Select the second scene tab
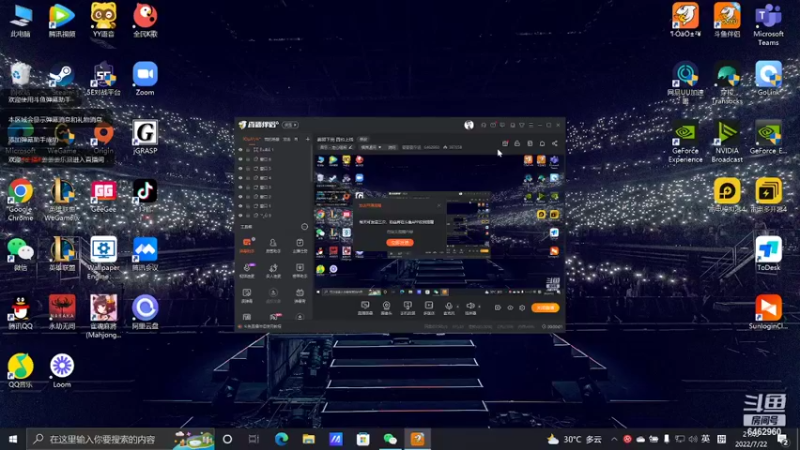 271,139
